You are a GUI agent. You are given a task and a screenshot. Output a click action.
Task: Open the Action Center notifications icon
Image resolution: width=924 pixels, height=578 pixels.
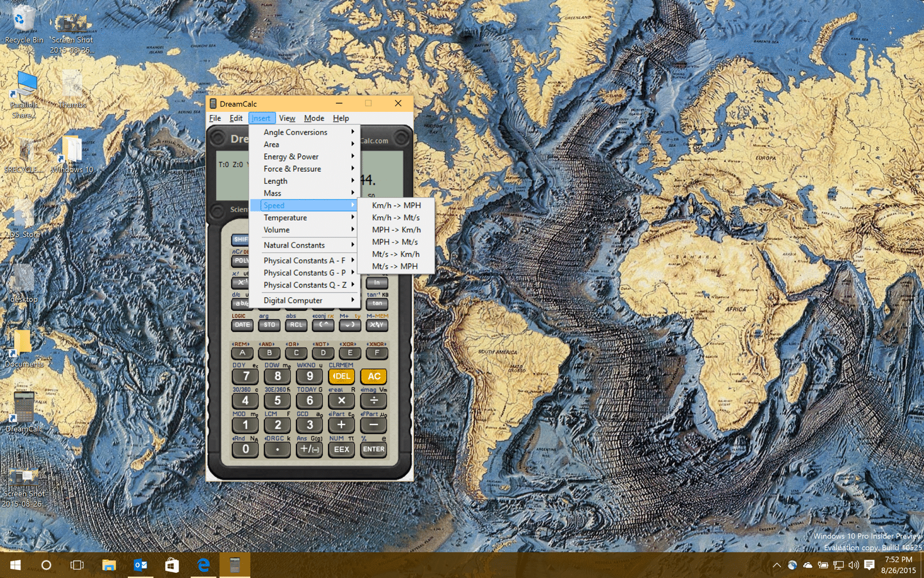[x=869, y=565]
